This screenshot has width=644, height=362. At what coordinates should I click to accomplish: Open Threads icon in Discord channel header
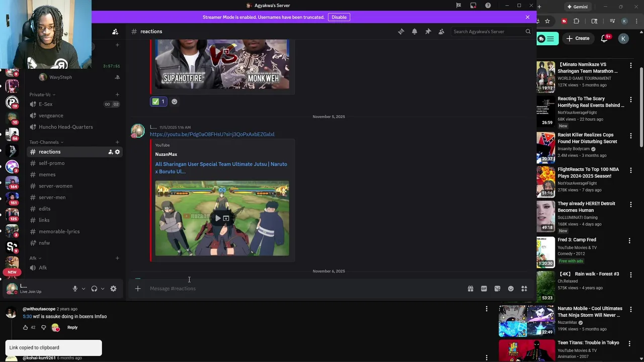pos(401,31)
